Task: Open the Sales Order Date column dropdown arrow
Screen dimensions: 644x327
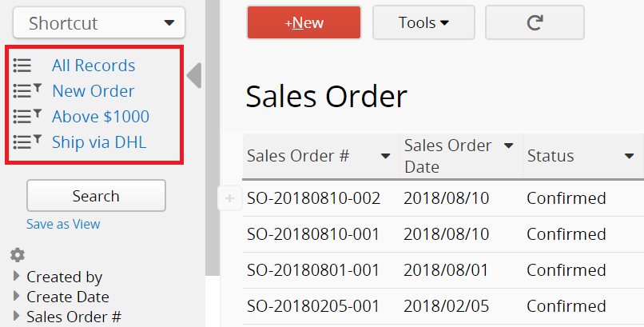Action: coord(508,146)
